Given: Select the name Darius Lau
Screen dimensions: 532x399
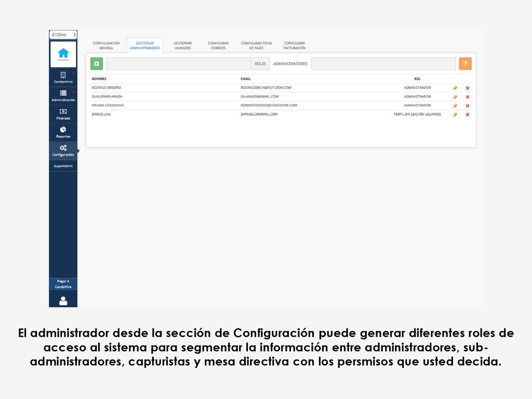Looking at the screenshot, I should (101, 114).
